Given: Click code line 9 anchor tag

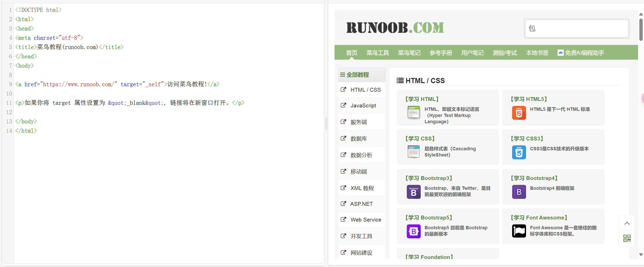Looking at the screenshot, I should [117, 84].
